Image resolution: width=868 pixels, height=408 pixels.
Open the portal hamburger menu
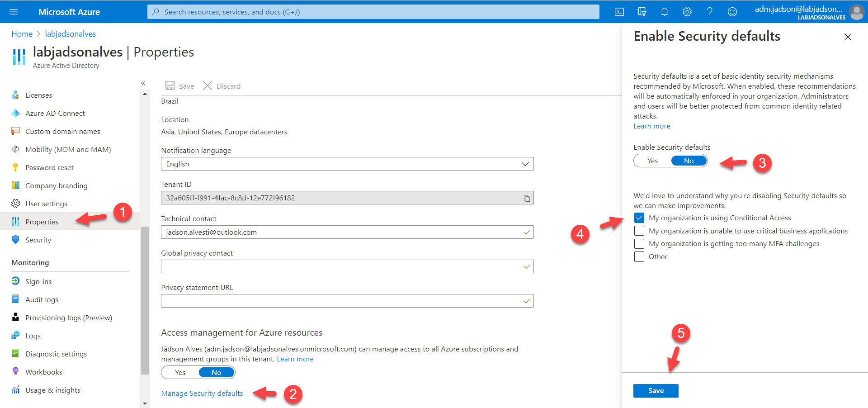(14, 12)
